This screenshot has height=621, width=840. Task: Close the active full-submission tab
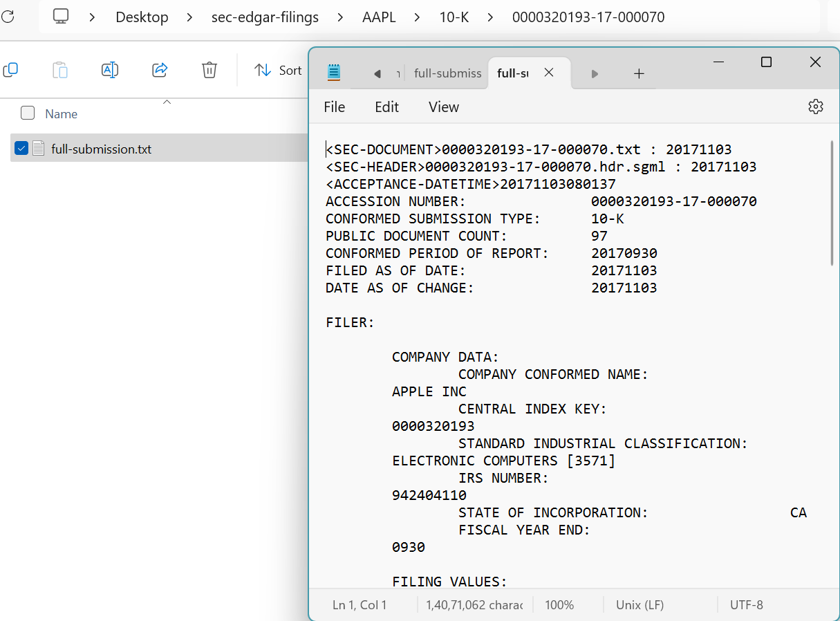tap(549, 73)
